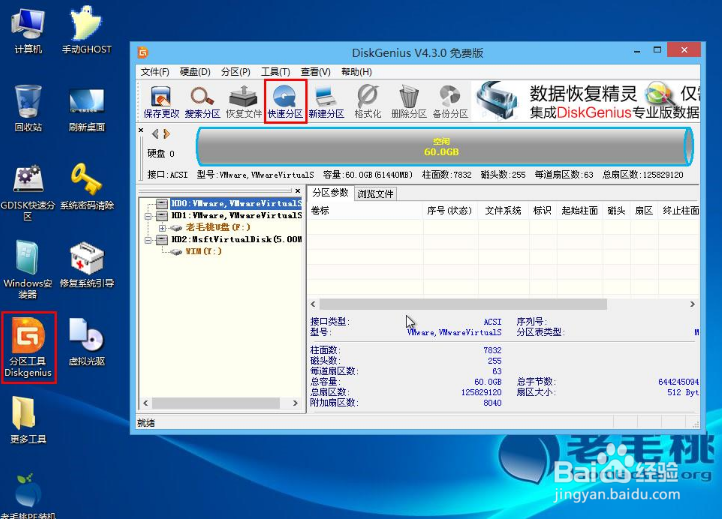Open the 帮助(H) menu
Viewport: 722px width, 520px height.
tap(356, 72)
